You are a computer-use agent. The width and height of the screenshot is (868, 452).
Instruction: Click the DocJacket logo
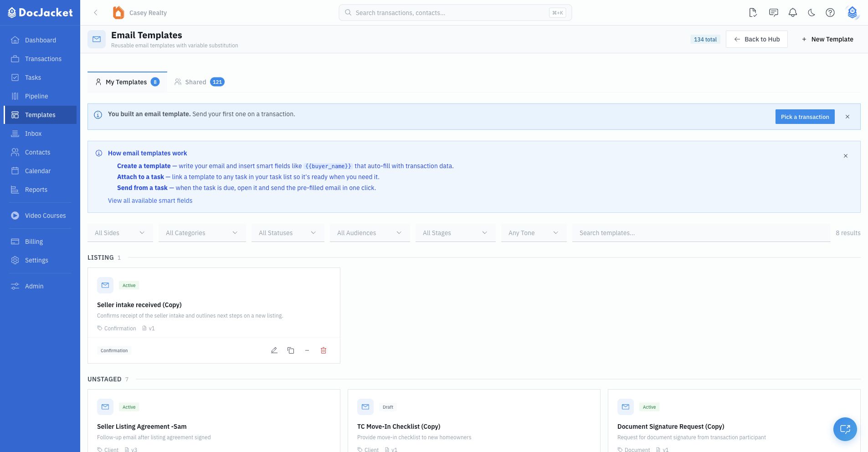[x=40, y=13]
